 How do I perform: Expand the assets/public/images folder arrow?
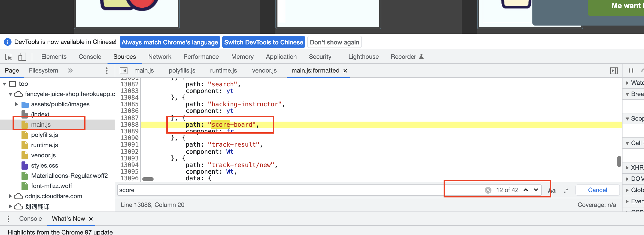point(17,104)
